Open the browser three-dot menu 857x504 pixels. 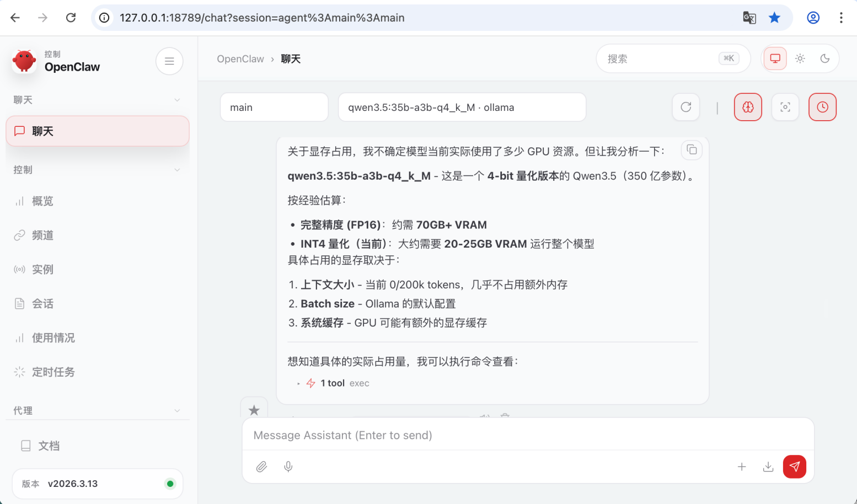point(841,18)
